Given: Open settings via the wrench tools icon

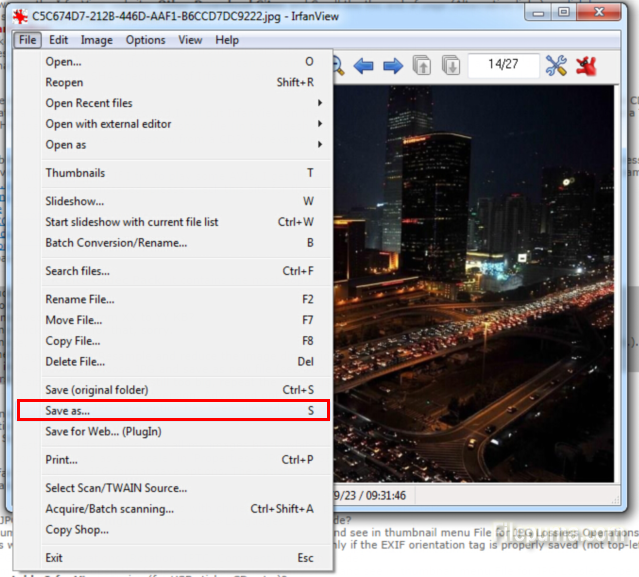Looking at the screenshot, I should coord(556,66).
